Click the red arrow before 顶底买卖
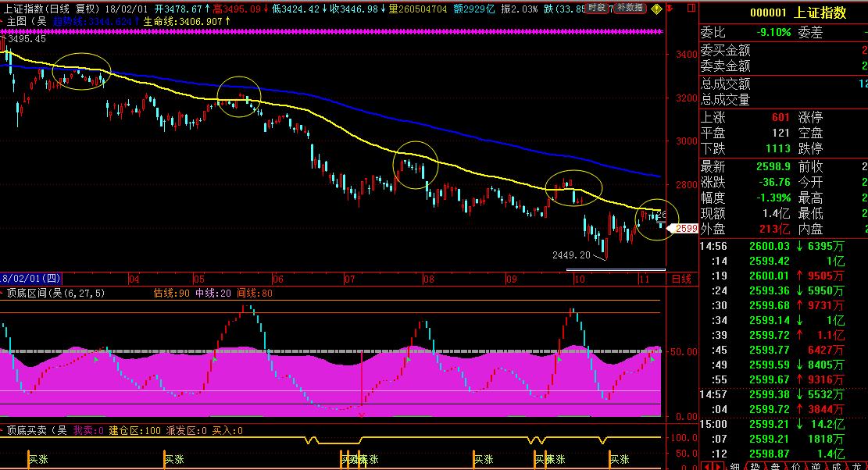Image resolution: width=868 pixels, height=470 pixels. pos(3,429)
